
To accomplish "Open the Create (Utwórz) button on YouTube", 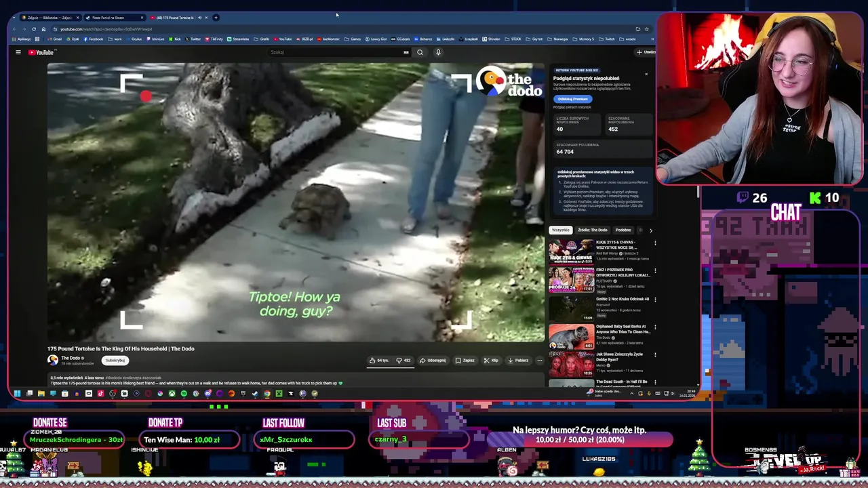I will click(646, 52).
